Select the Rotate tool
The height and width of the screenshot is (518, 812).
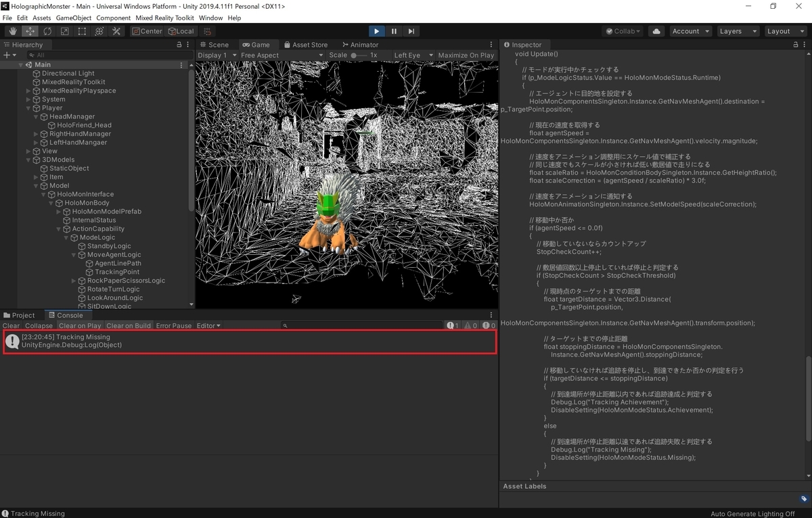click(x=47, y=31)
